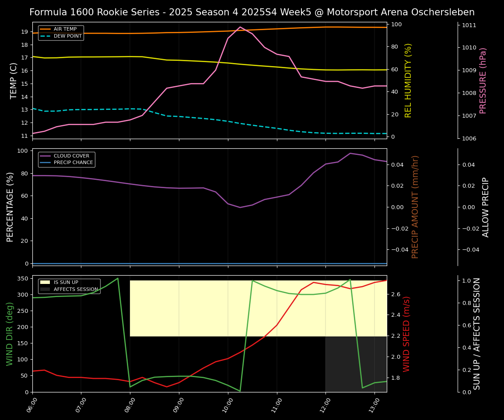Click the AIR TEMP legend entry
Screen dimensions: 504x420
65,29
